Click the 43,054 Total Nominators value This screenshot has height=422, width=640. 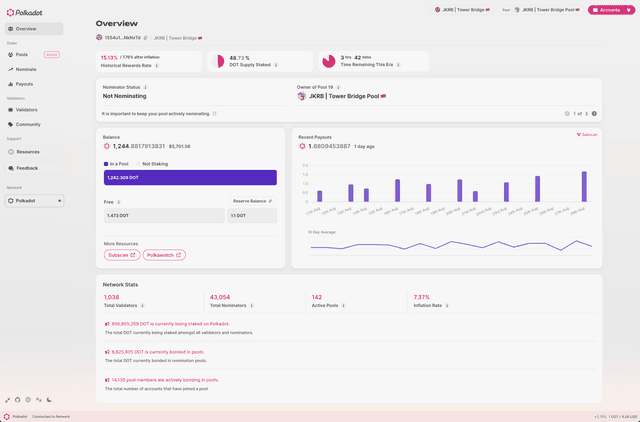point(220,298)
